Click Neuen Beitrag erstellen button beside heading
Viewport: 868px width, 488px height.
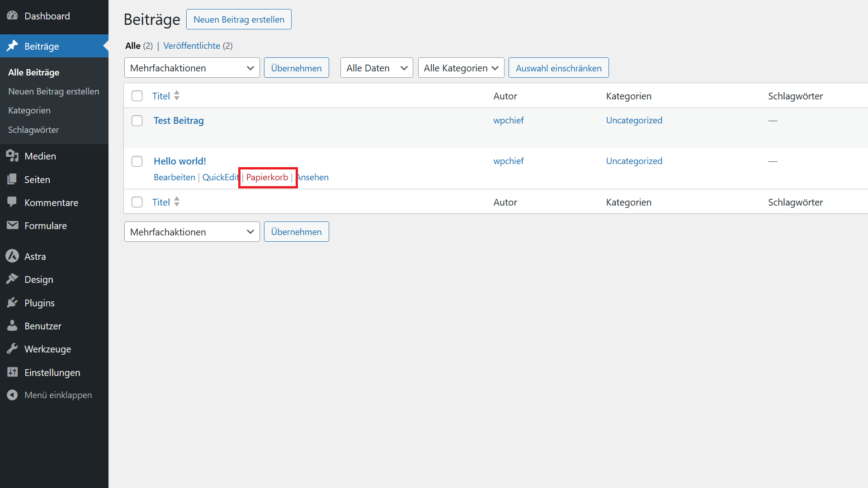tap(239, 19)
